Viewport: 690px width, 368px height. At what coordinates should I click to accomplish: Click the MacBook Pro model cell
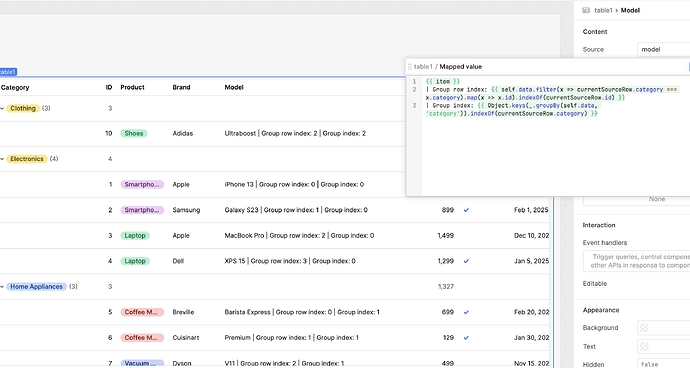point(299,236)
